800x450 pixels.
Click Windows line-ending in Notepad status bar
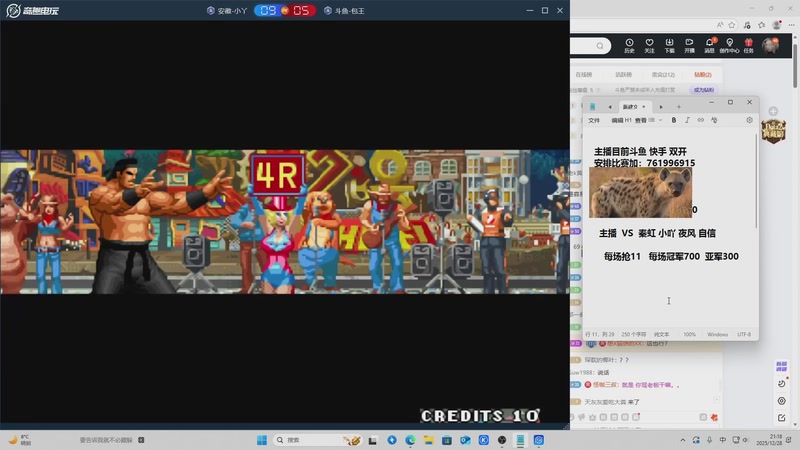click(x=717, y=334)
